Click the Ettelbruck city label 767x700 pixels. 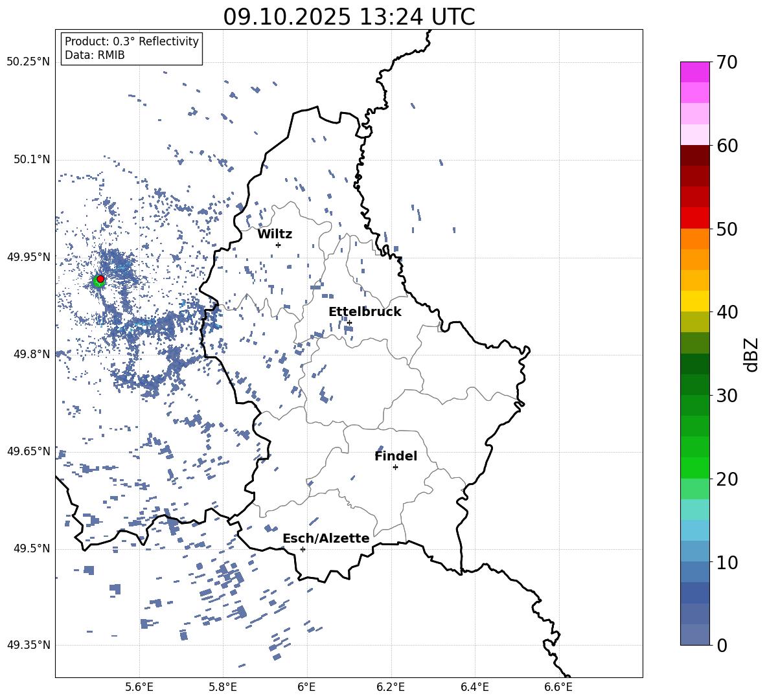(365, 312)
